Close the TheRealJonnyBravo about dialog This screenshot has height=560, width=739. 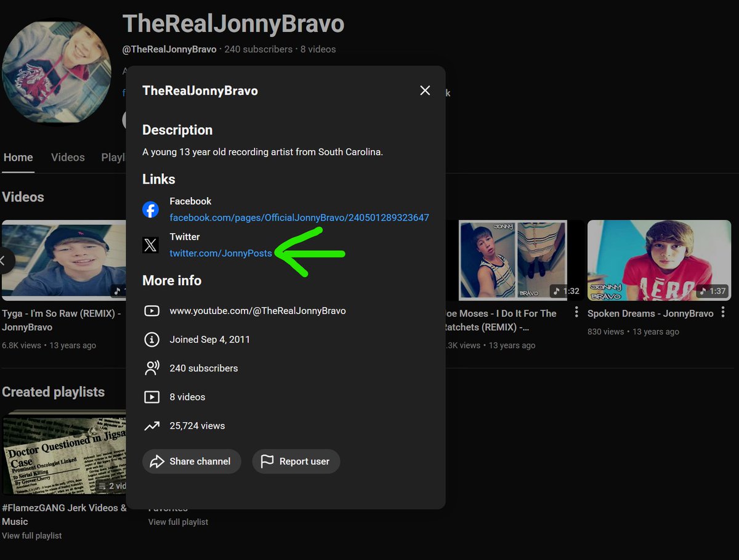click(x=425, y=91)
